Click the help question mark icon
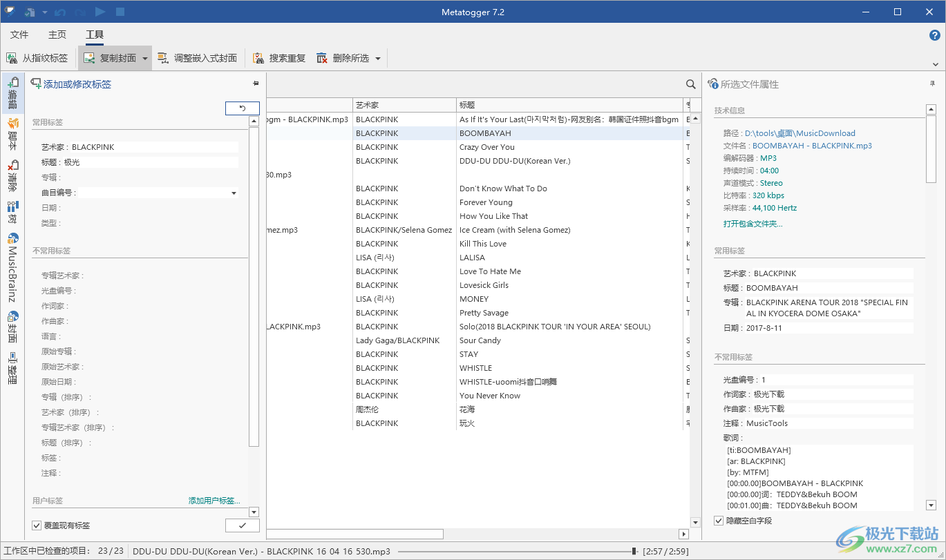 coord(934,35)
